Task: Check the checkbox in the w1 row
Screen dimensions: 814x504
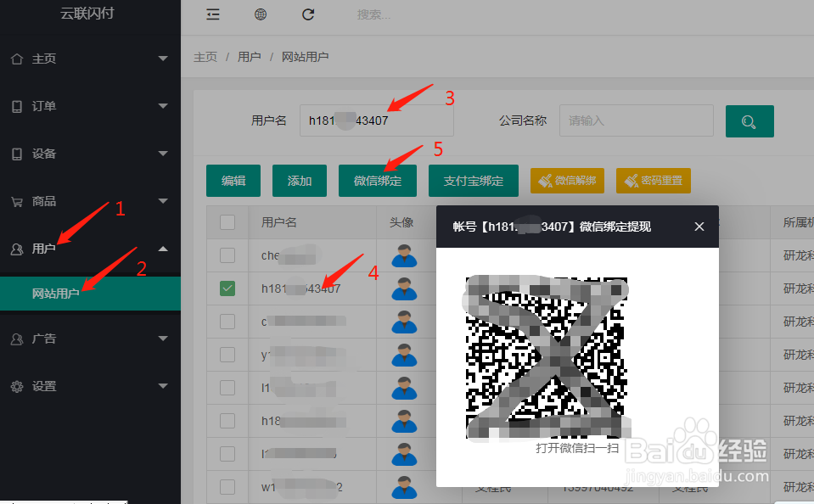Action: pos(227,487)
